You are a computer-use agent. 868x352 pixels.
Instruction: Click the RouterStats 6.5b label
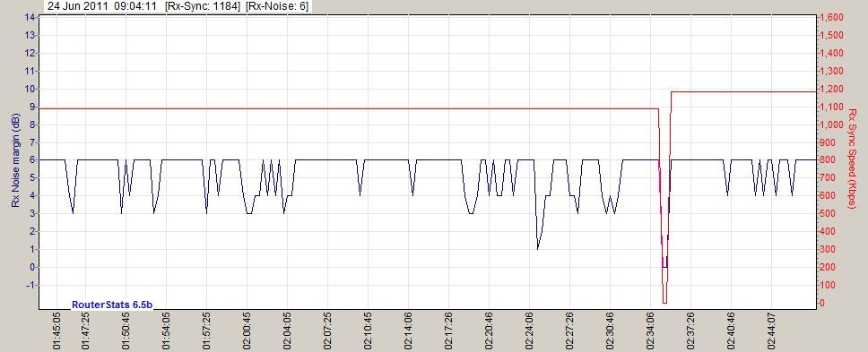point(112,305)
